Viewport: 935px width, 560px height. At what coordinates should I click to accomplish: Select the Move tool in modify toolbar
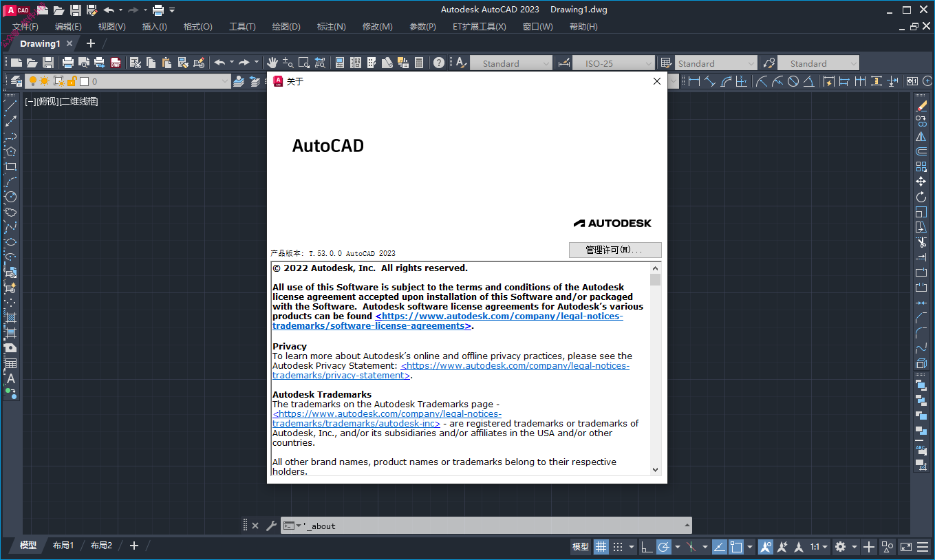pos(921,182)
